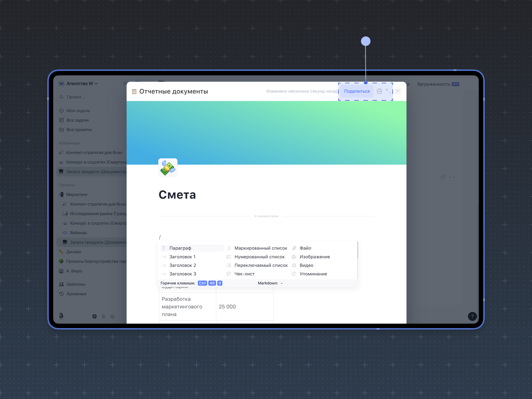Image resolution: width=532 pixels, height=399 pixels.
Task: Open the Агентство W workspace dropdown
Action: coord(79,84)
